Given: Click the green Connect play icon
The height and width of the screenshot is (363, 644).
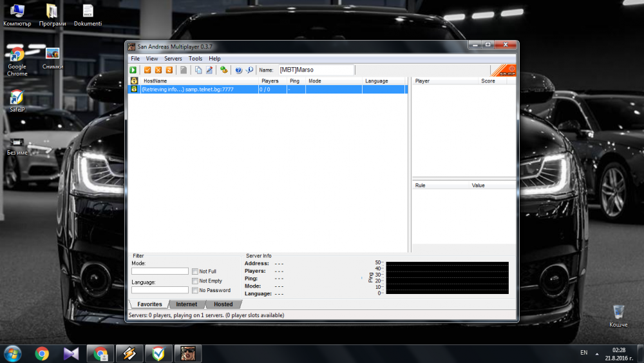Looking at the screenshot, I should pos(133,70).
